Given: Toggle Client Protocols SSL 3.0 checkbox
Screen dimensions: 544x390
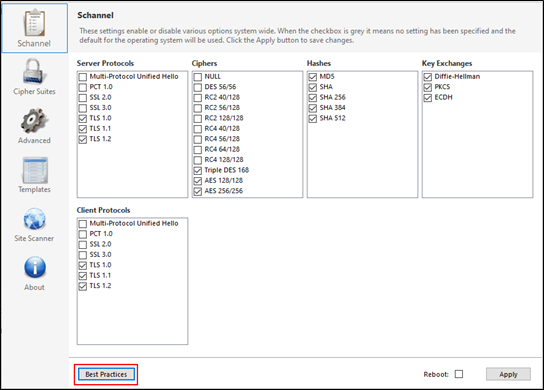Looking at the screenshot, I should (83, 255).
